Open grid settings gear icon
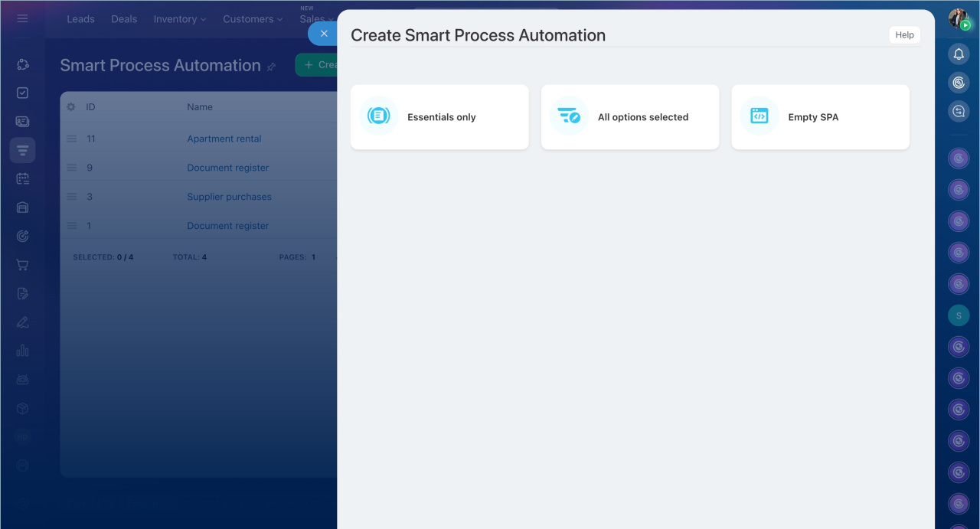Viewport: 980px width, 529px height. click(x=71, y=107)
